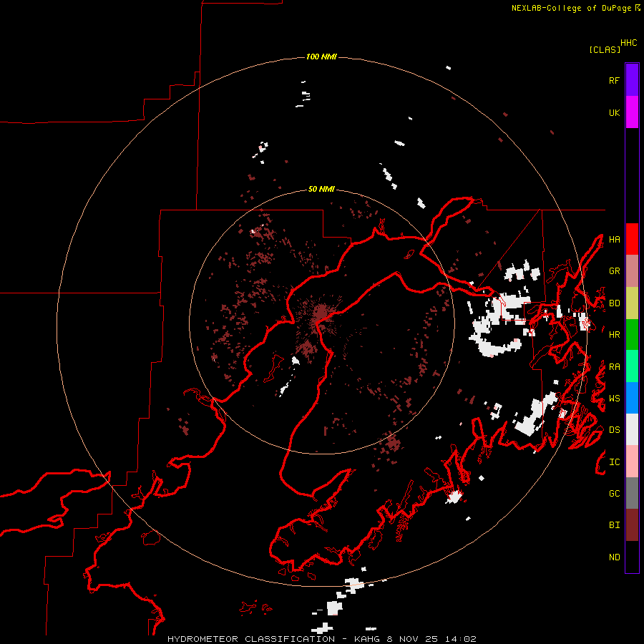Select the IC pink legend swatch
This screenshot has width=644, height=644.
(632, 462)
